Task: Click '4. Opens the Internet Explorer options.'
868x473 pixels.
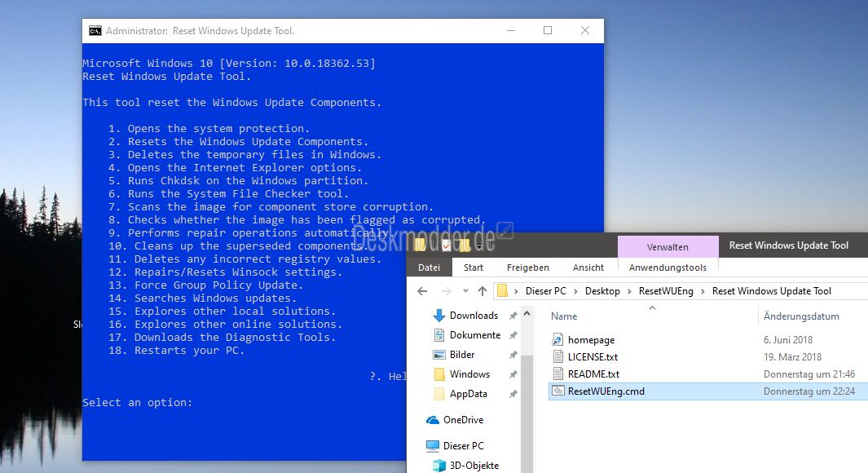Action: coord(236,168)
